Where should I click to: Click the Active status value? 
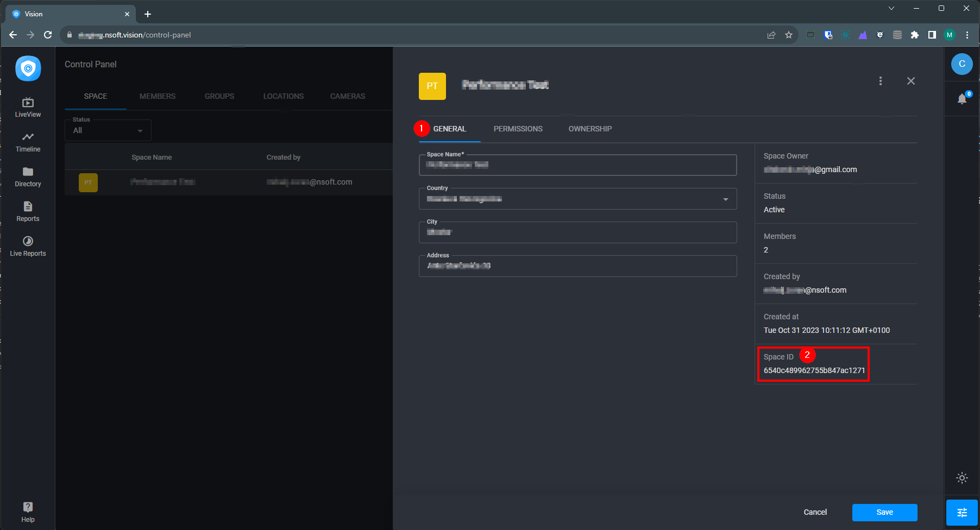tap(774, 210)
